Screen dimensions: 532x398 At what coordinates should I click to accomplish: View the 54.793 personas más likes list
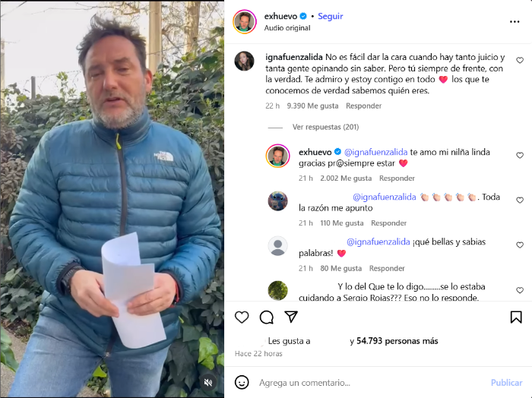point(397,341)
